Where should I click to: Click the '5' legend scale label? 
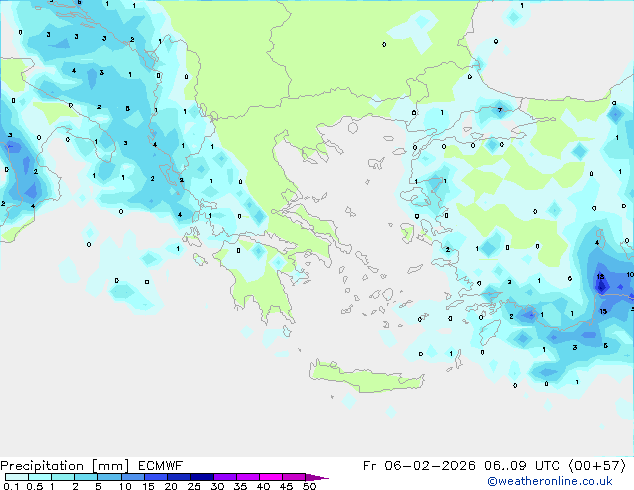pyautogui.click(x=98, y=486)
